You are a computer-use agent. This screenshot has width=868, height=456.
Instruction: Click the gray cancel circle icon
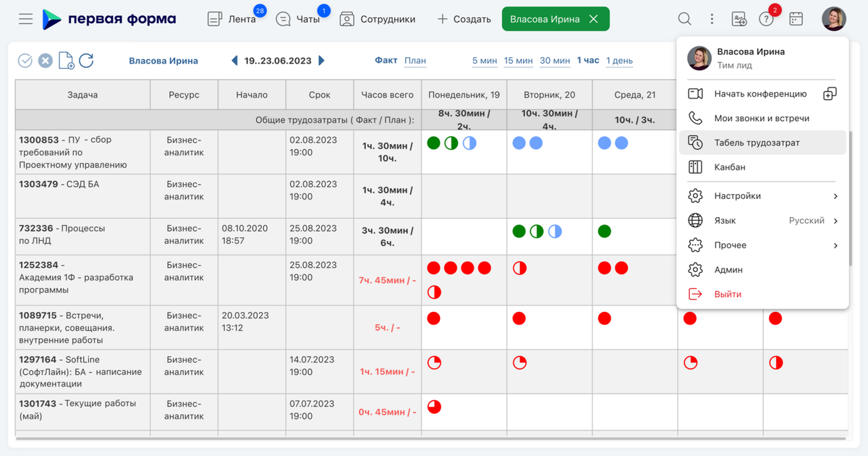coord(45,61)
